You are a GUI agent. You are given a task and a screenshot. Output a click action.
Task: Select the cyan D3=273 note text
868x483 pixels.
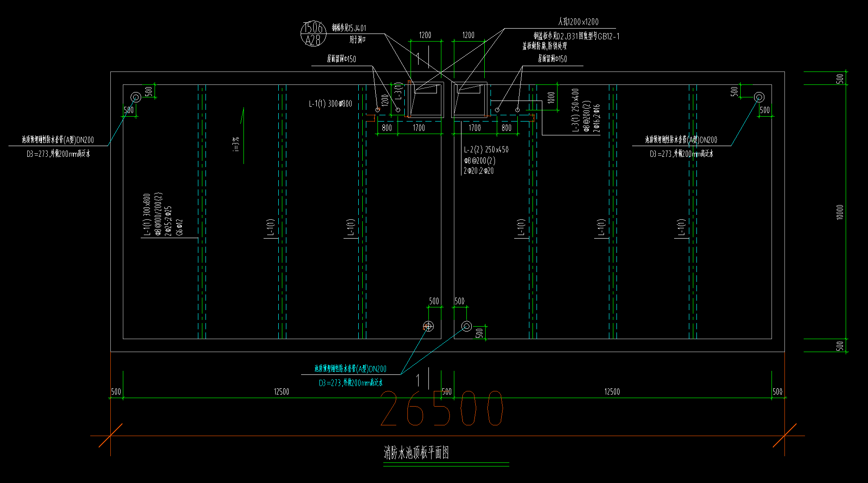click(351, 383)
